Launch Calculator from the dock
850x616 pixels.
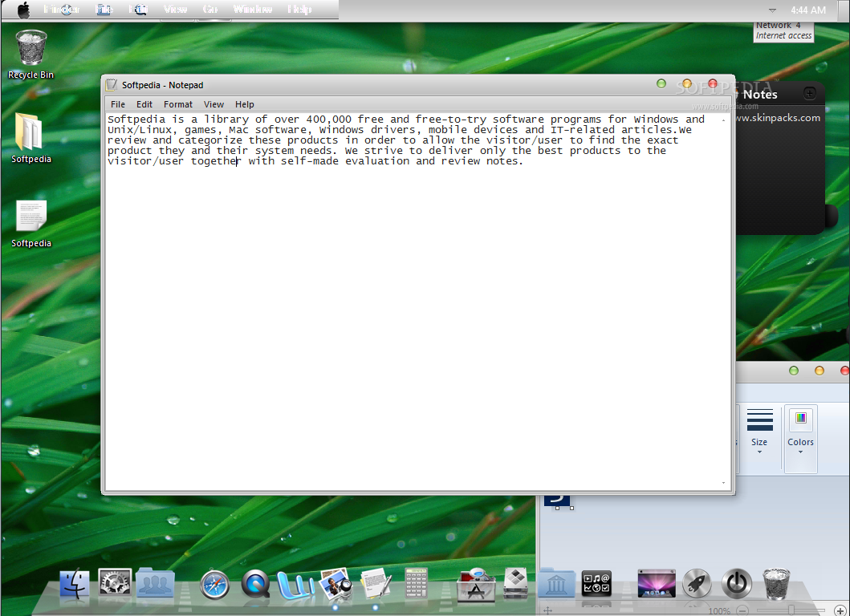pyautogui.click(x=416, y=583)
